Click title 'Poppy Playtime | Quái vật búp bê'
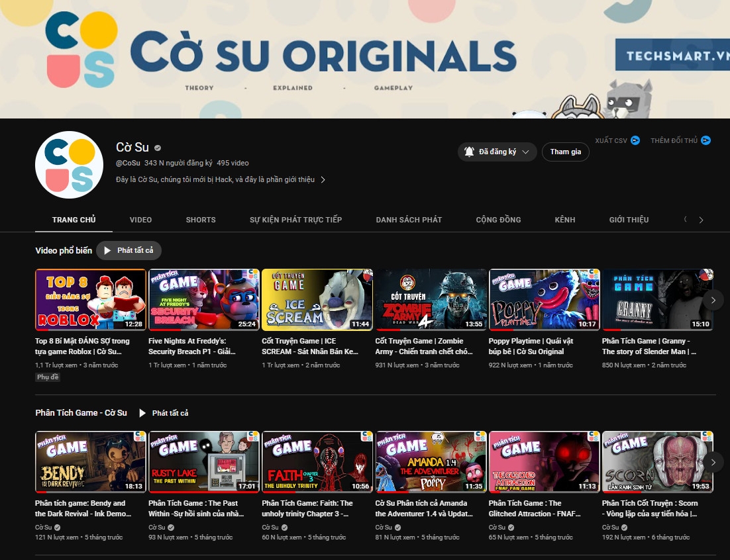The width and height of the screenshot is (730, 560). 531,346
